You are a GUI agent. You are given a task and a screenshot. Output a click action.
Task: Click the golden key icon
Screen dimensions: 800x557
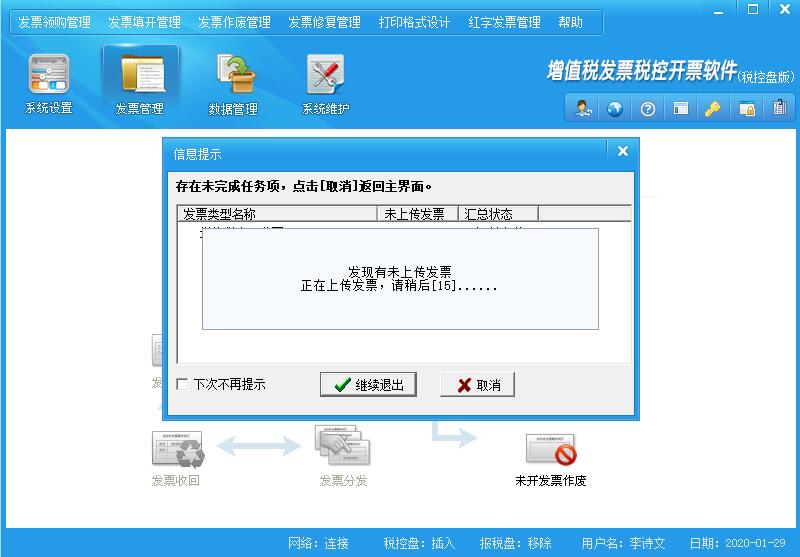pyautogui.click(x=713, y=109)
